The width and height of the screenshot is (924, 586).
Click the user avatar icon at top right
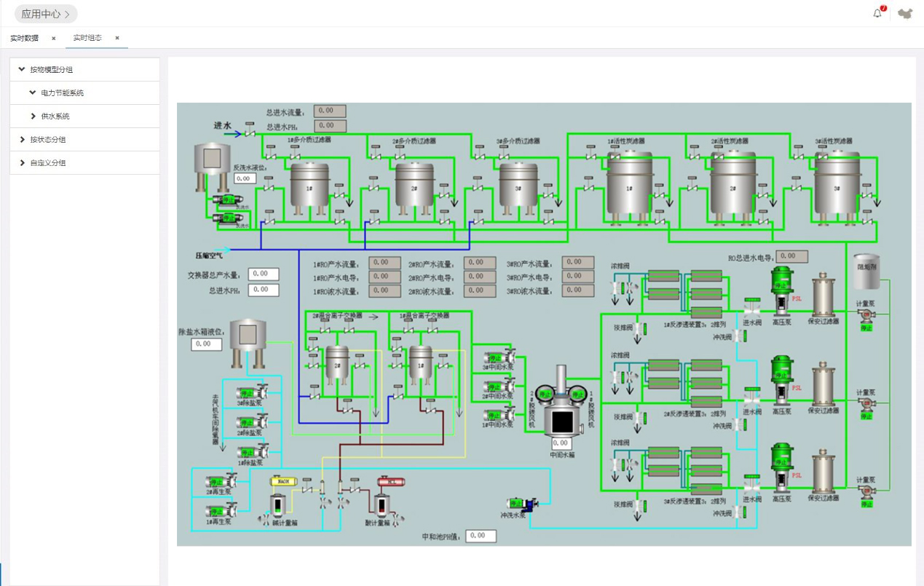click(905, 14)
